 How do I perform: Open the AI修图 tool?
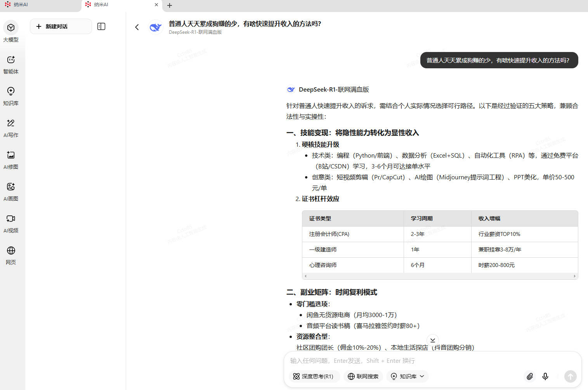tap(11, 160)
